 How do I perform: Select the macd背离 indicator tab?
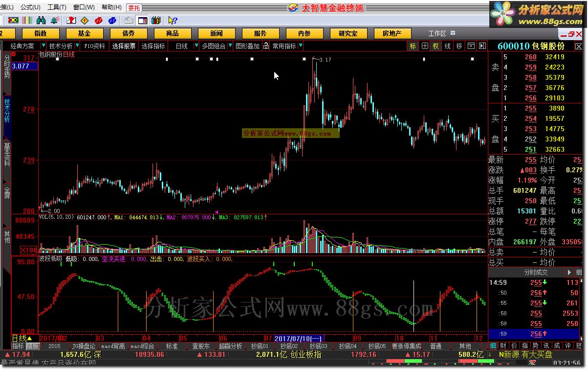[x=113, y=346]
